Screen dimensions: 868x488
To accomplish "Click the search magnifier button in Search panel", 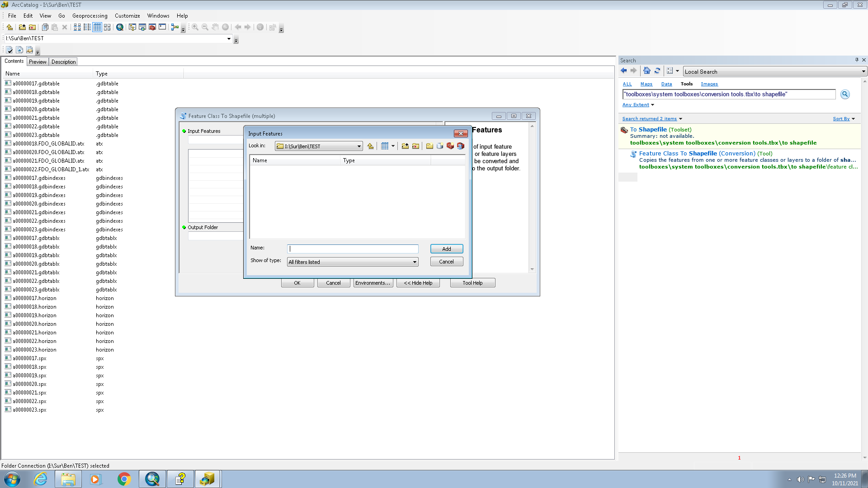I will pyautogui.click(x=845, y=94).
